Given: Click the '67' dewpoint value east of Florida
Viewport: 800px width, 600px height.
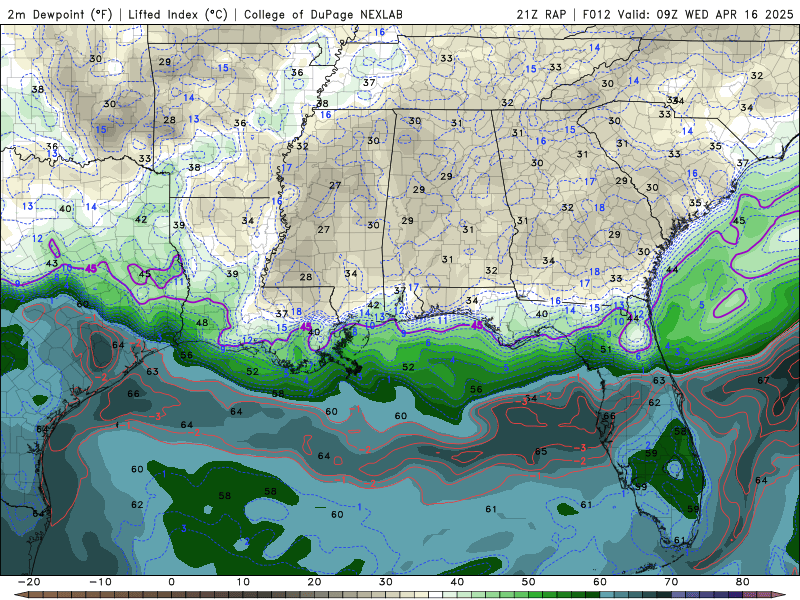Looking at the screenshot, I should tap(763, 380).
